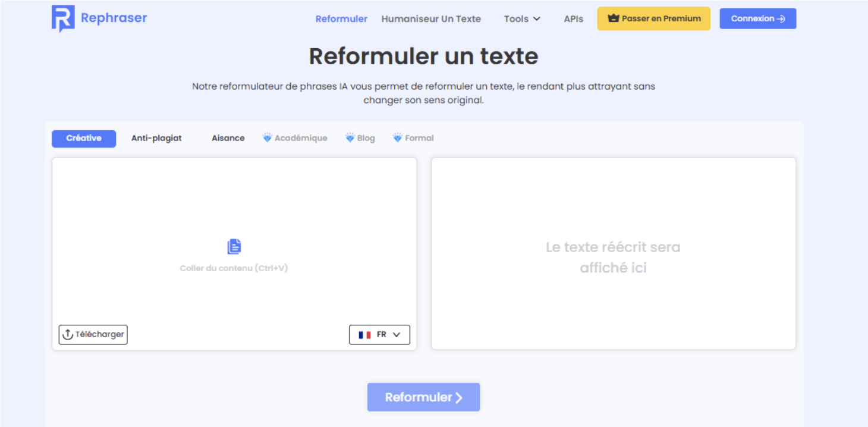Click the rewritten text output panel
868x427 pixels.
point(614,254)
